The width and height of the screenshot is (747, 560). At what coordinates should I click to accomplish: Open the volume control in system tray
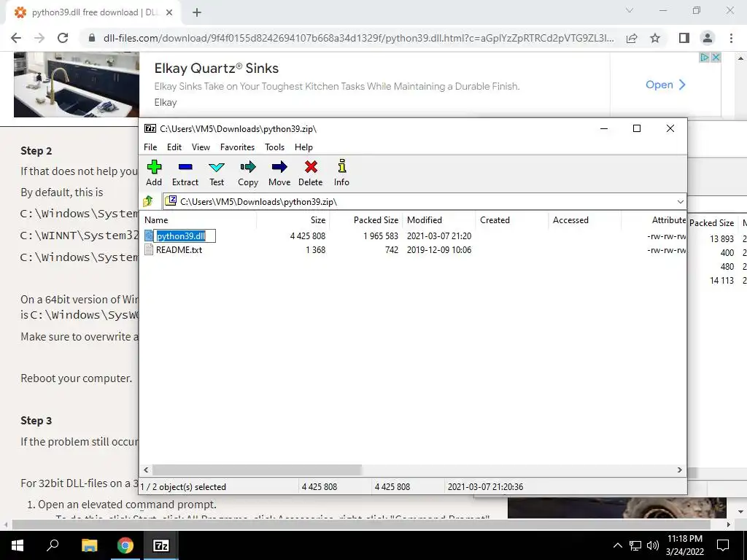652,545
